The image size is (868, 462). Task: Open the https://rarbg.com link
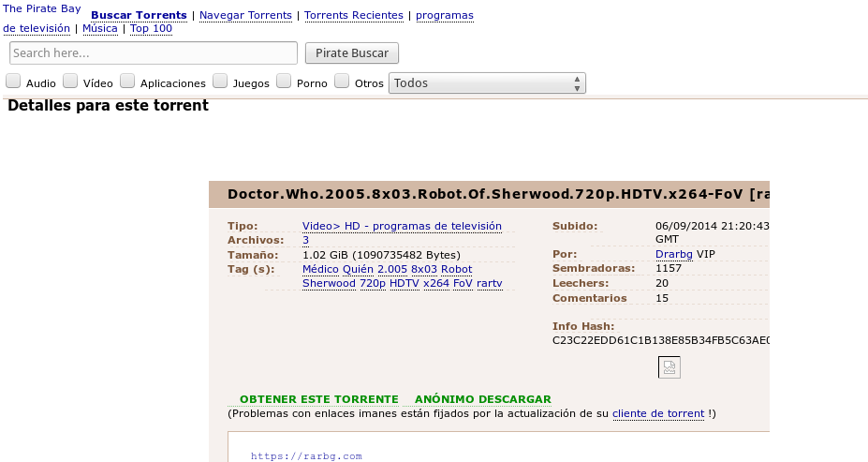click(x=306, y=456)
